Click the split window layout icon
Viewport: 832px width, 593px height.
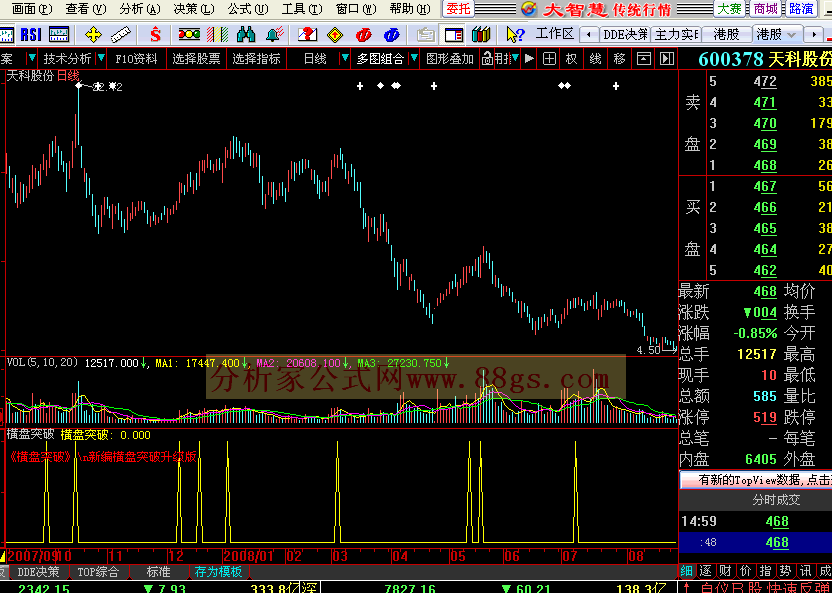(454, 36)
